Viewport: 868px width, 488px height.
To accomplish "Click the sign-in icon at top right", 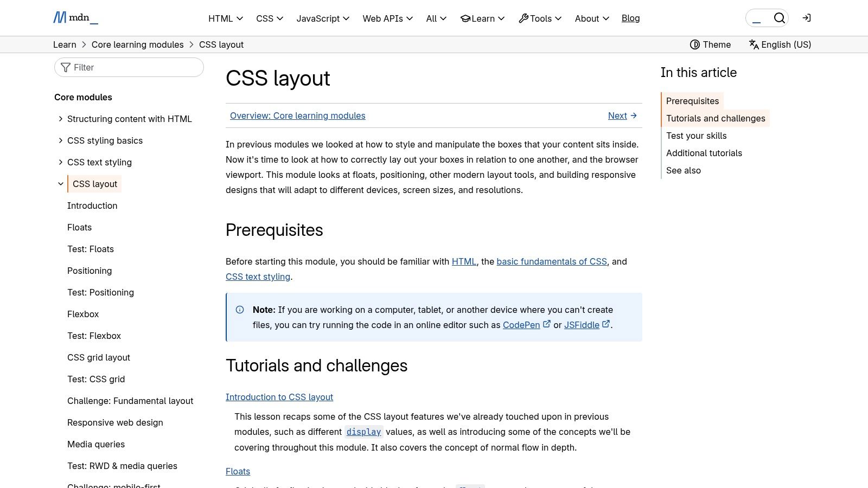I will click(807, 18).
